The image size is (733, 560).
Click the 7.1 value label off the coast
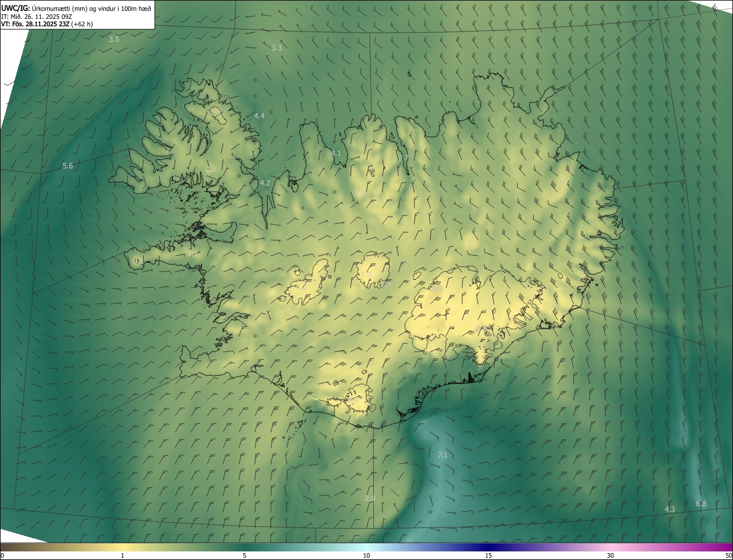pyautogui.click(x=443, y=455)
